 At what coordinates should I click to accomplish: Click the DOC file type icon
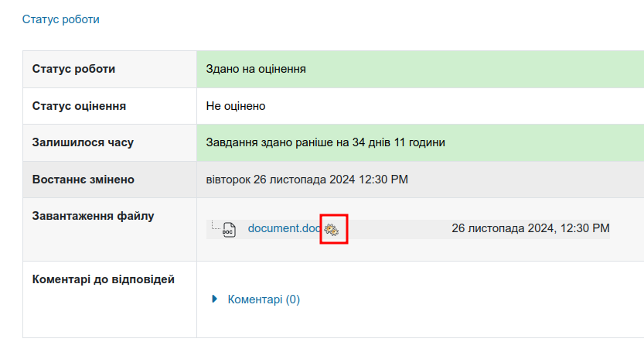coord(229,230)
